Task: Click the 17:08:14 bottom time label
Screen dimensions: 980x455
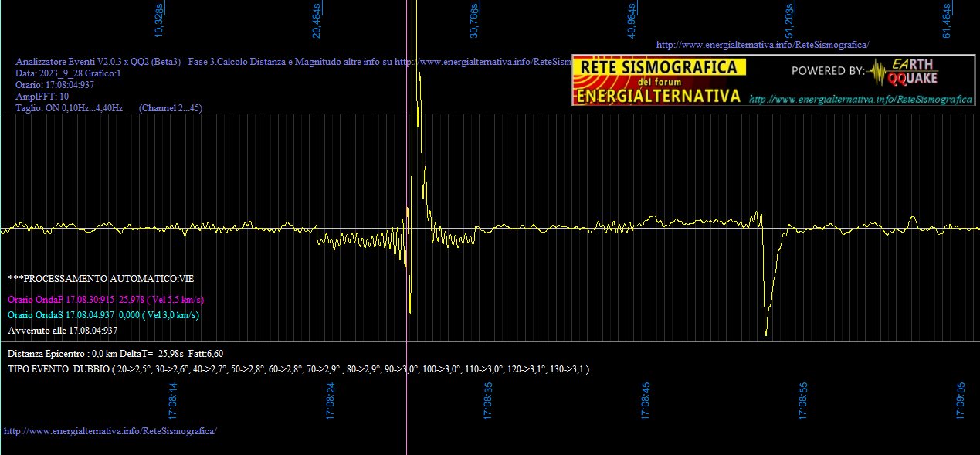Action: coord(173,402)
